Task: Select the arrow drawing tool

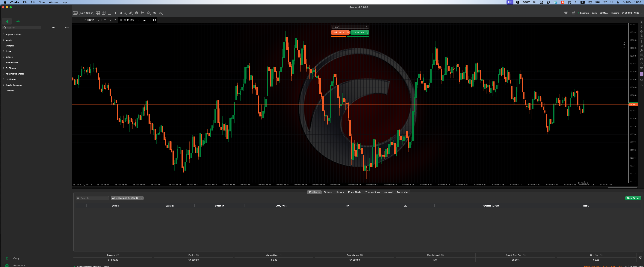Action: click(x=641, y=64)
